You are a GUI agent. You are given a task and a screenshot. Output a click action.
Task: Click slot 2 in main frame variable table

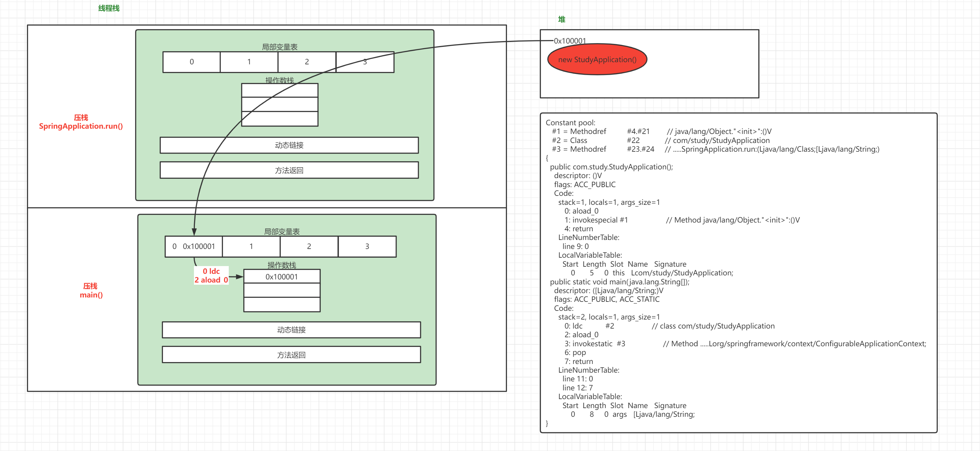309,246
